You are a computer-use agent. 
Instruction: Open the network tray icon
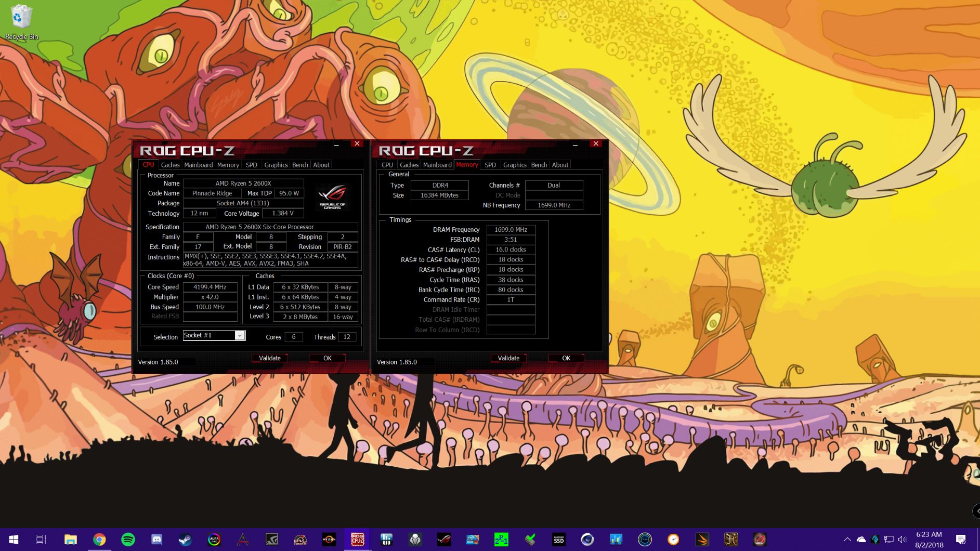888,540
